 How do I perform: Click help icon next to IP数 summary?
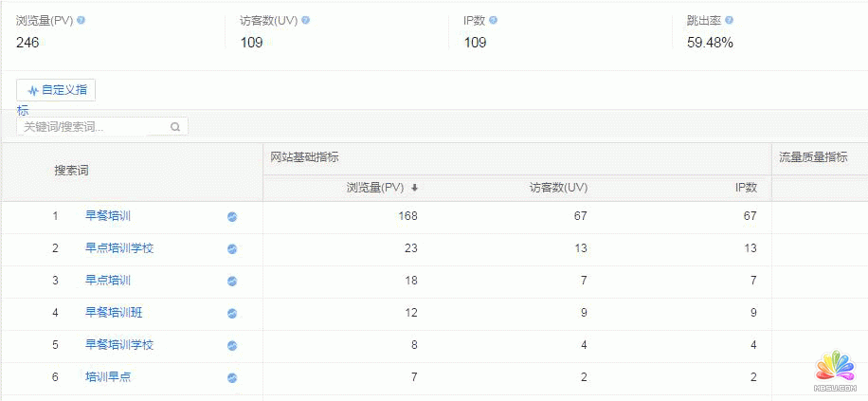494,20
